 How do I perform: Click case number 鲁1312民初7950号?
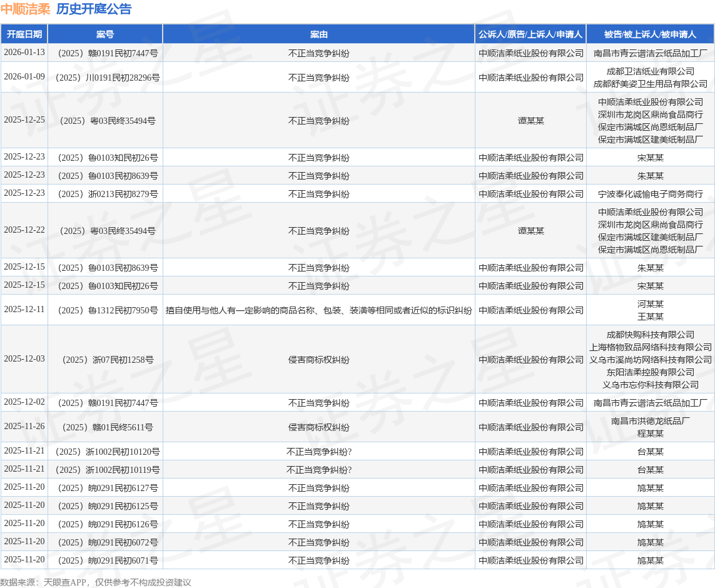[108, 310]
